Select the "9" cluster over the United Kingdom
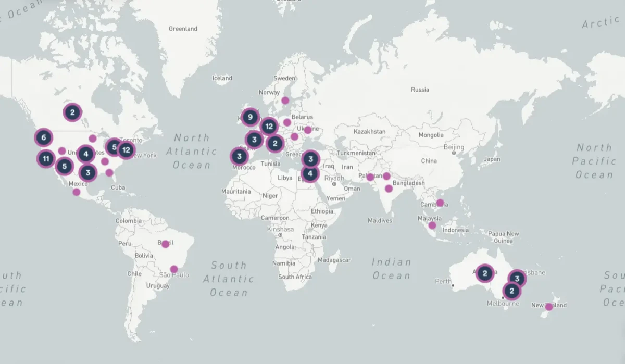The image size is (625, 364). coord(251,117)
